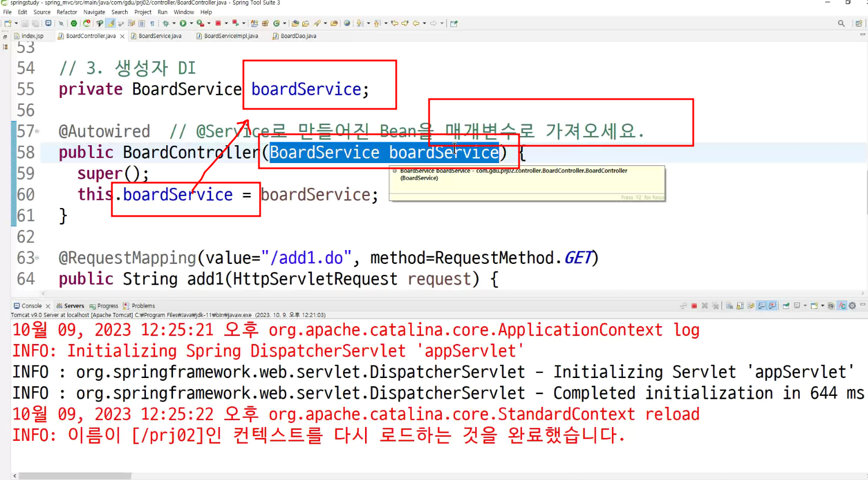Click the Coverage run icon
868x480 pixels.
[200, 24]
